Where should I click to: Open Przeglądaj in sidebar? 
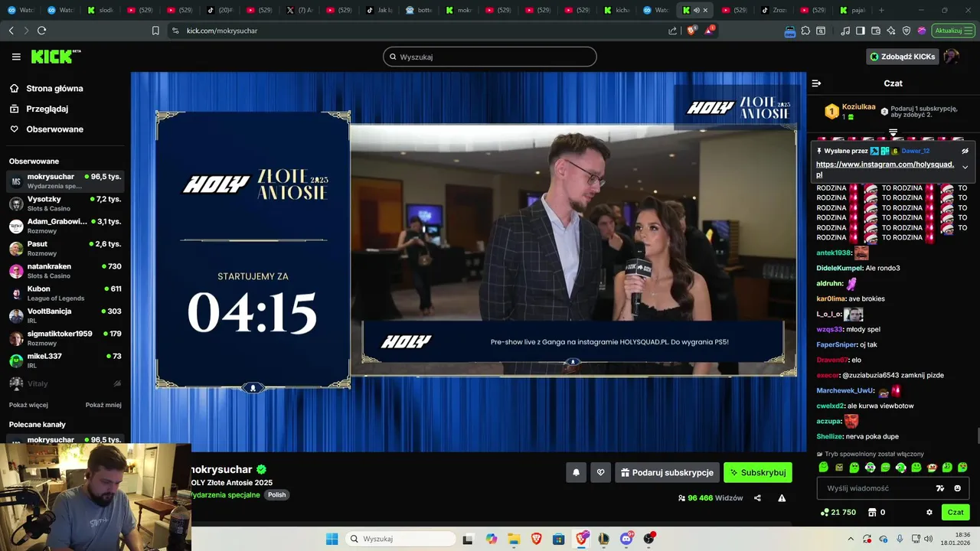tap(39, 109)
